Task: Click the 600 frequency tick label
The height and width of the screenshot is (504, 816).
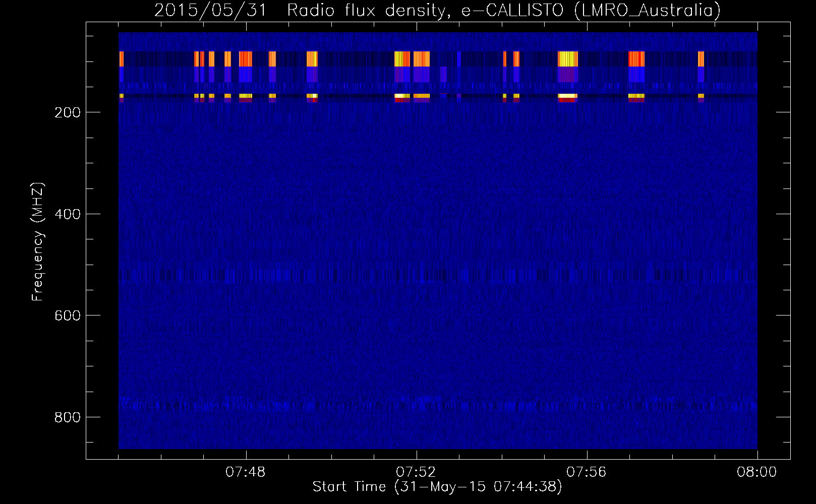Action: coord(68,316)
